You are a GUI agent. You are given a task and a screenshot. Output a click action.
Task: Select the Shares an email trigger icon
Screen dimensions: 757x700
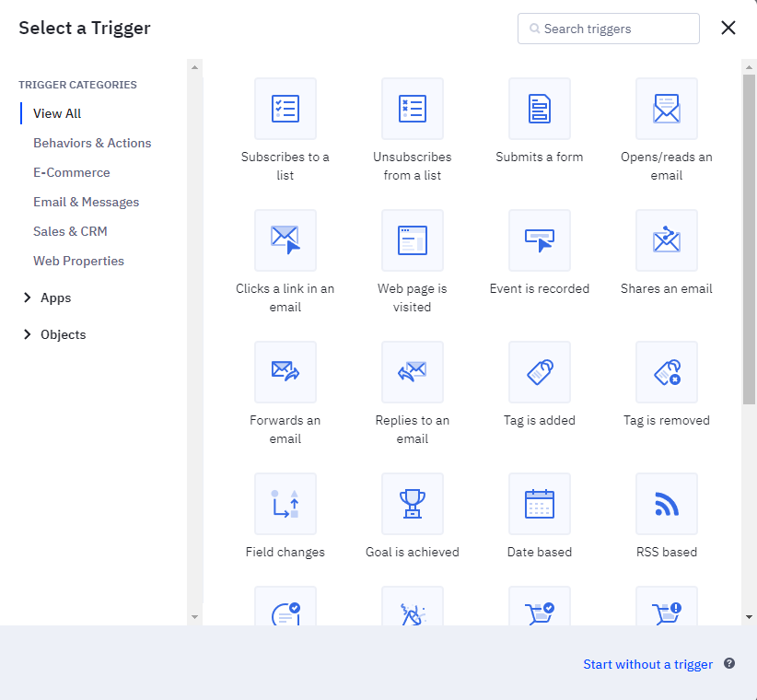point(667,240)
